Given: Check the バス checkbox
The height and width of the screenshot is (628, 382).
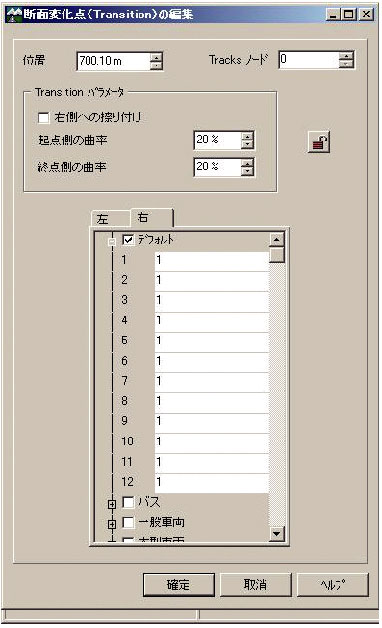Looking at the screenshot, I should point(128,502).
